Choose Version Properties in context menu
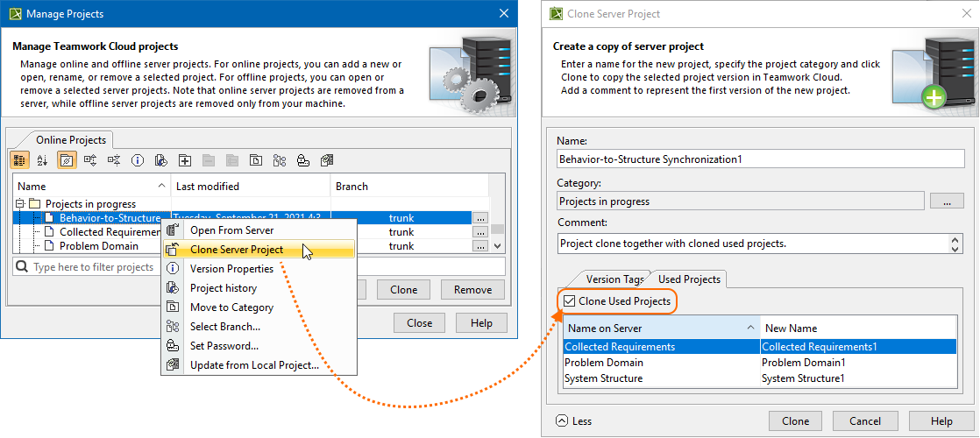The height and width of the screenshot is (438, 980). tap(232, 269)
